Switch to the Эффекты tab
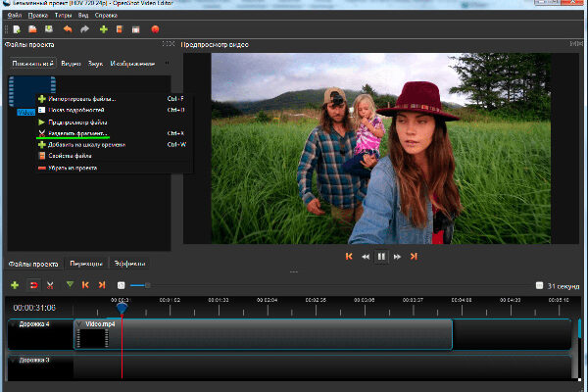 coord(128,264)
